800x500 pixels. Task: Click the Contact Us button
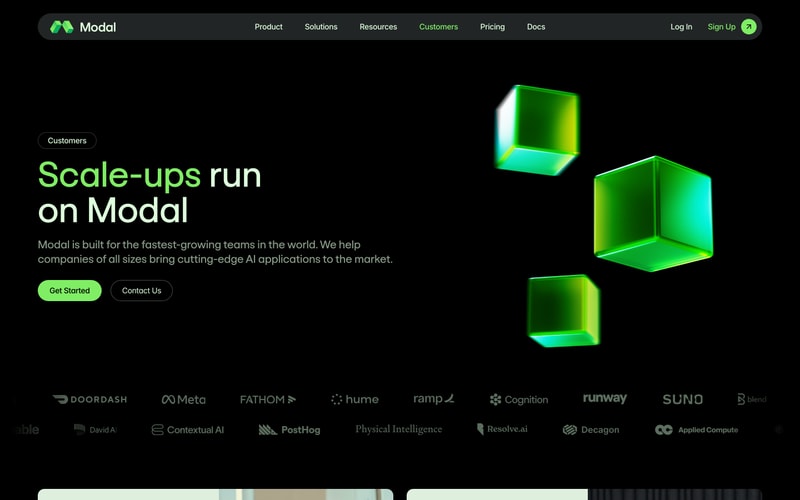point(141,290)
